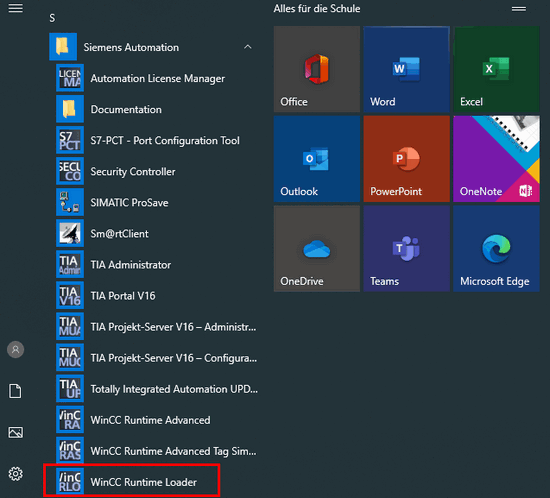This screenshot has height=498, width=550.
Task: Click the WinCC Runtime Advanced icon
Action: (x=70, y=419)
